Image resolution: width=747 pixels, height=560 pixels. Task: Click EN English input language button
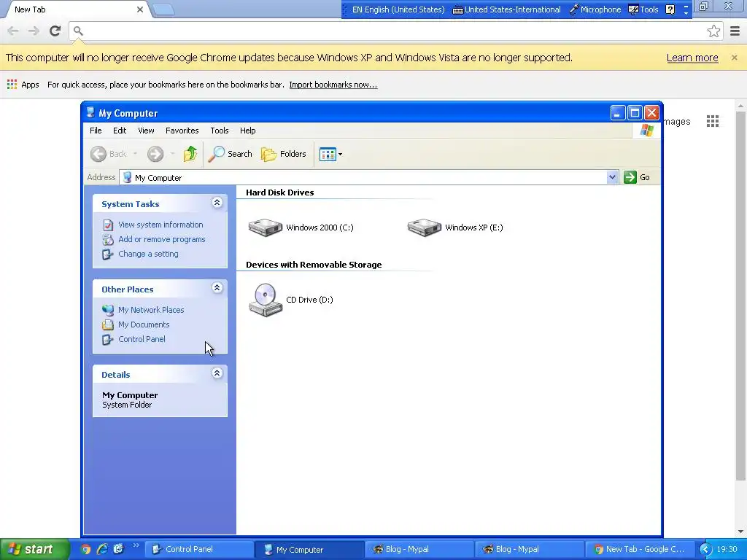(398, 9)
